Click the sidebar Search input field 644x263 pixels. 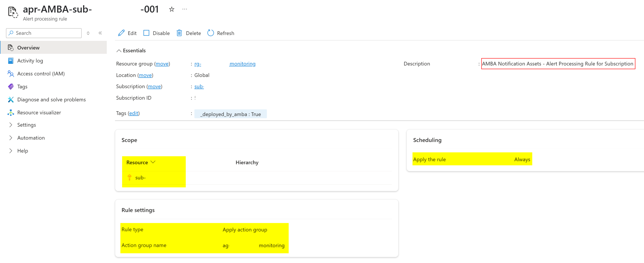(44, 33)
